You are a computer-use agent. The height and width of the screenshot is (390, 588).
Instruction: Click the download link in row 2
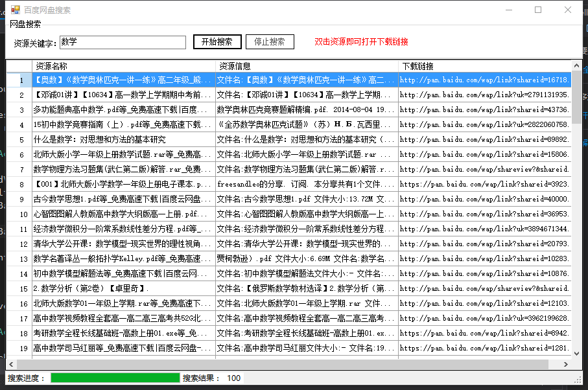pyautogui.click(x=484, y=95)
